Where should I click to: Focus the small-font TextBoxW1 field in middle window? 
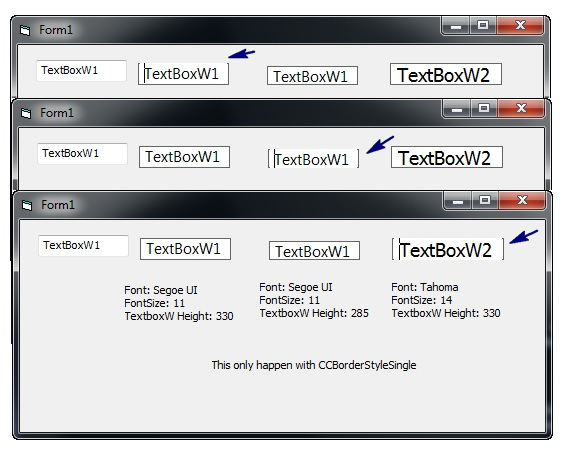point(82,154)
